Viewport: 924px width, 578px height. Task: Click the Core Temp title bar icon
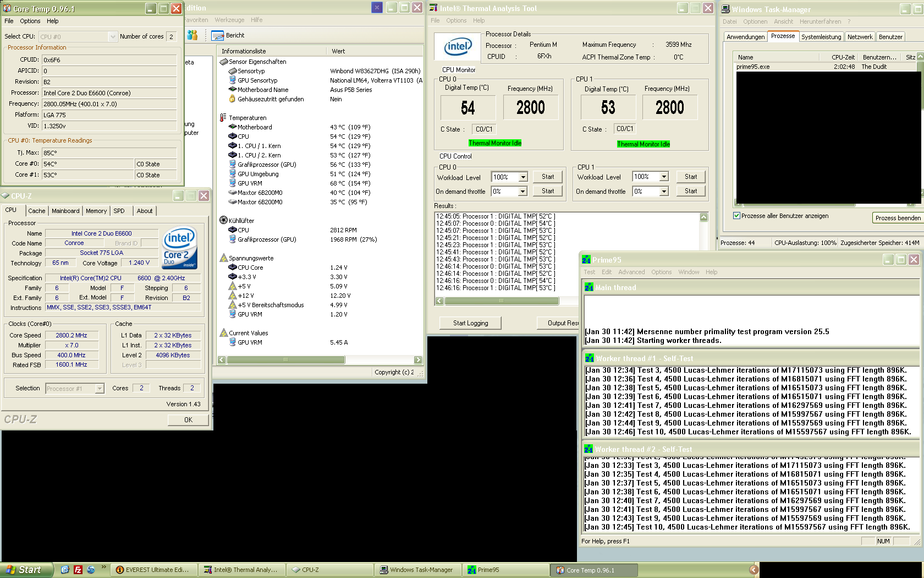7,9
